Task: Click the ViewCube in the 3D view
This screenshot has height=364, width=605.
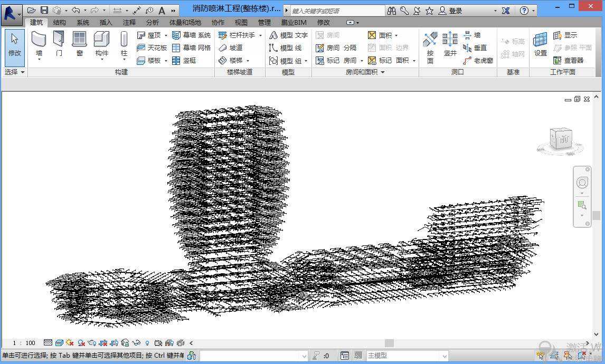Action: (561, 139)
